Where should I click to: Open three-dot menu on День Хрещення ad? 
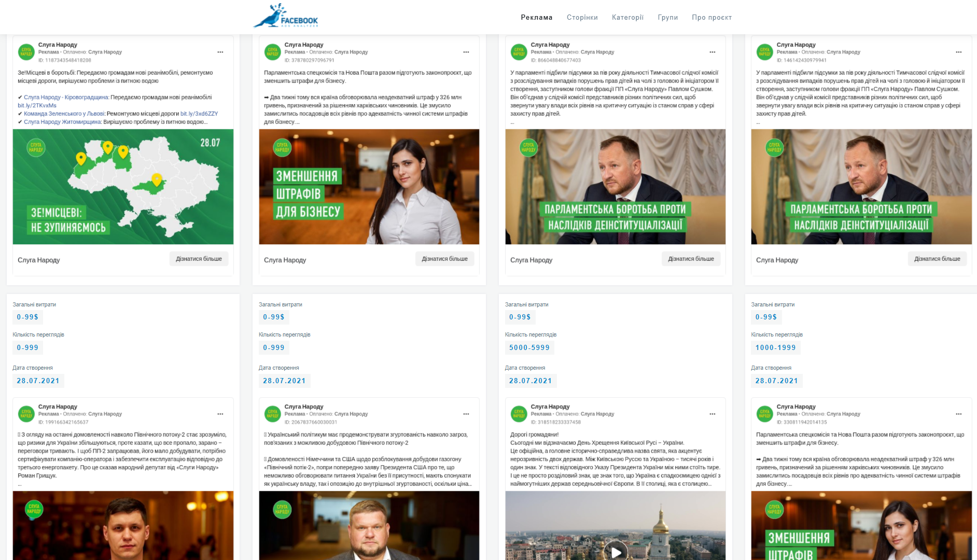point(712,414)
